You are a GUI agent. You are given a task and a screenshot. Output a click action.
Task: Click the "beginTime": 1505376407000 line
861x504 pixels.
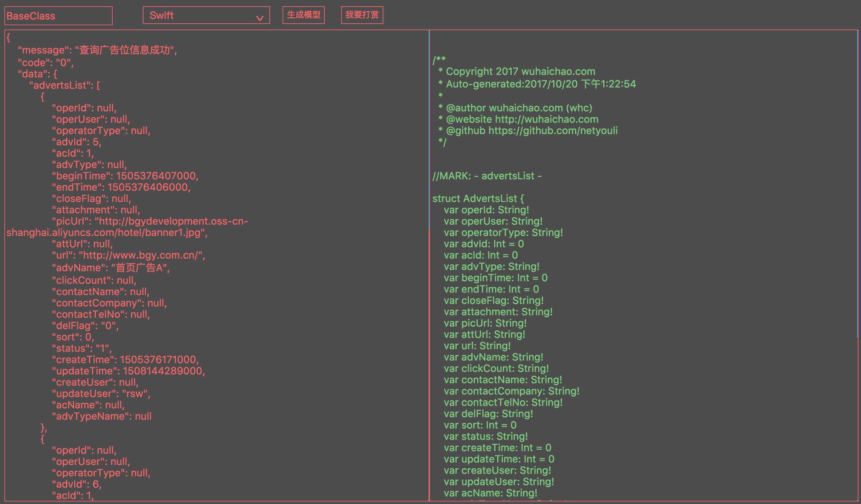[125, 176]
